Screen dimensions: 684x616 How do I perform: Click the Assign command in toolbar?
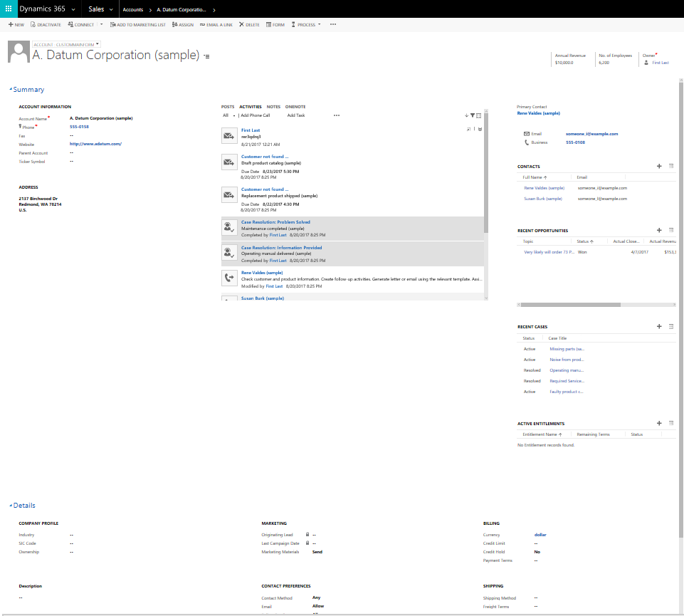click(x=182, y=24)
